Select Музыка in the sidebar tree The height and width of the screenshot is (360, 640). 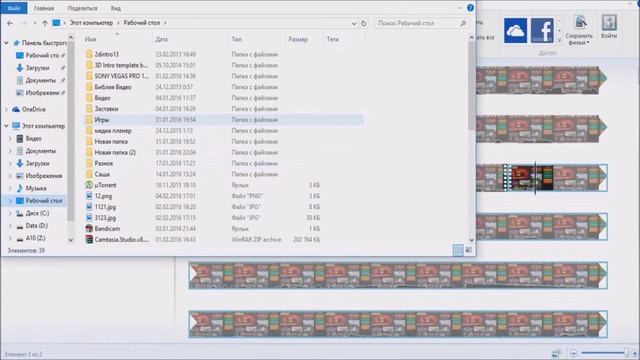pos(36,188)
